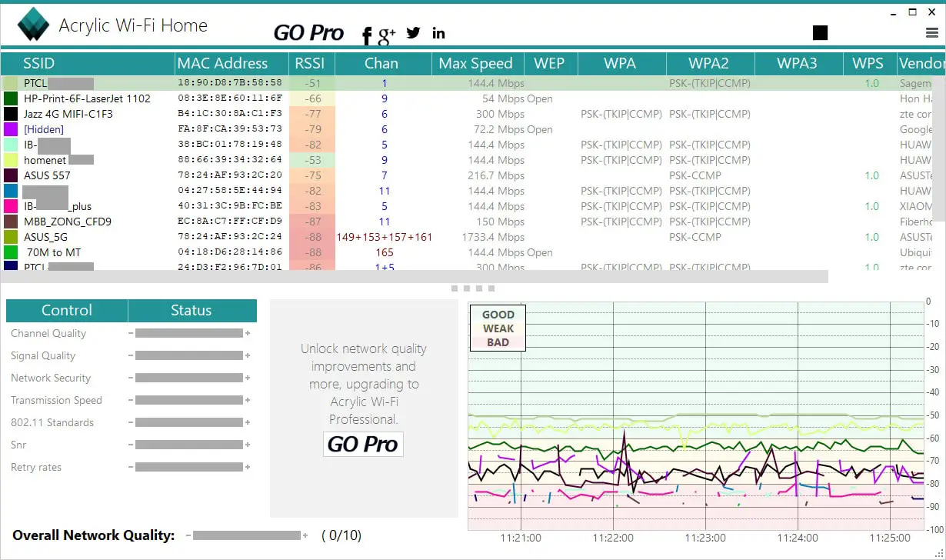This screenshot has width=946, height=560.
Task: Sort by the WPA column header
Action: pos(621,63)
